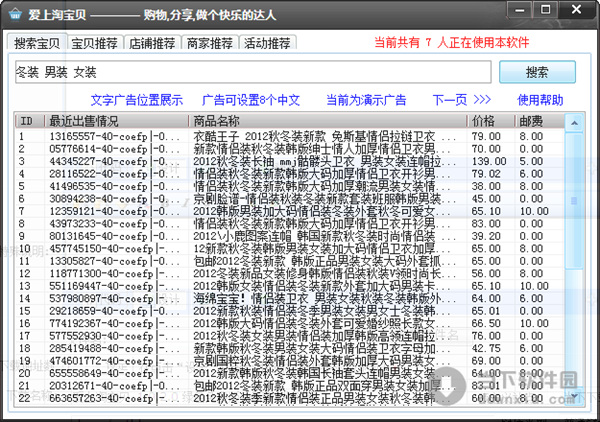
Task: Close the 爱上淘宝贝 window
Action: point(577,10)
